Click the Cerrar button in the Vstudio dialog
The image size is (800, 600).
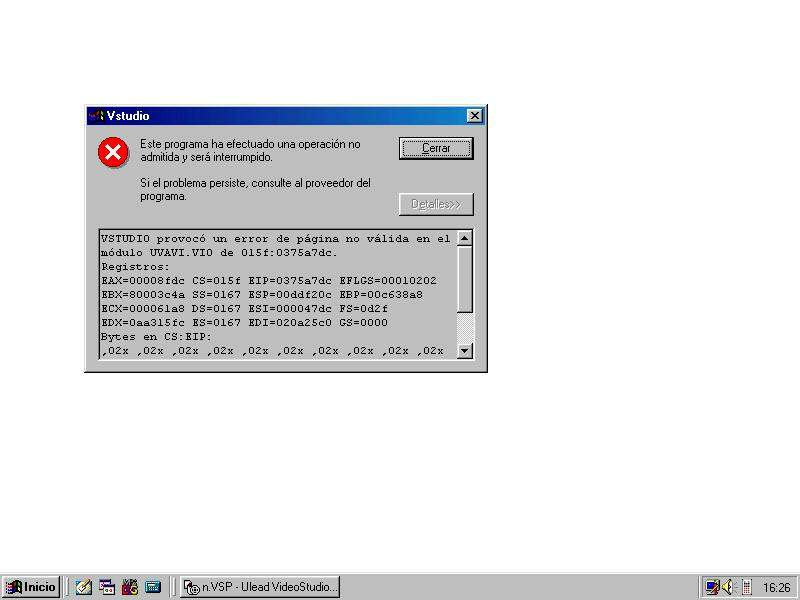click(x=436, y=148)
